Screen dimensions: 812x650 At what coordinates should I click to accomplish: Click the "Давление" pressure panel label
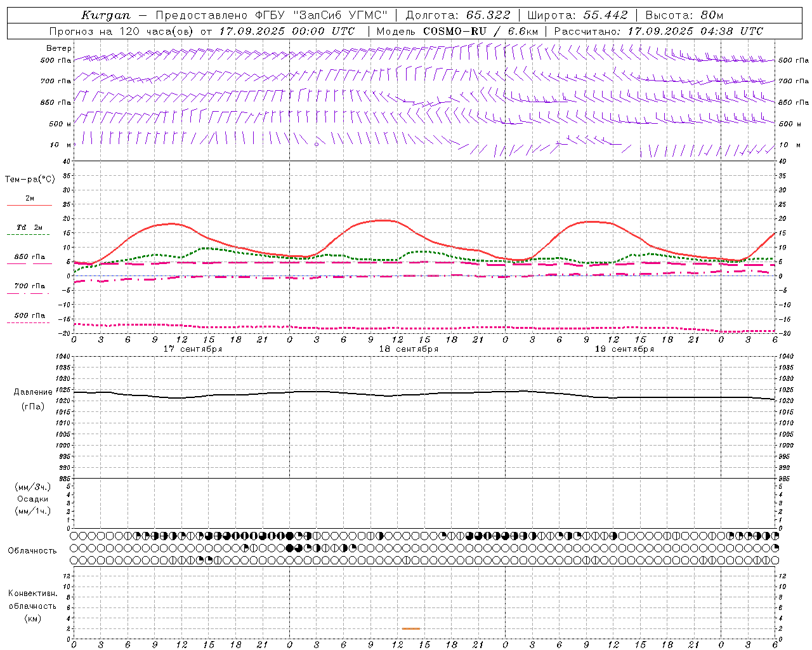coord(33,392)
